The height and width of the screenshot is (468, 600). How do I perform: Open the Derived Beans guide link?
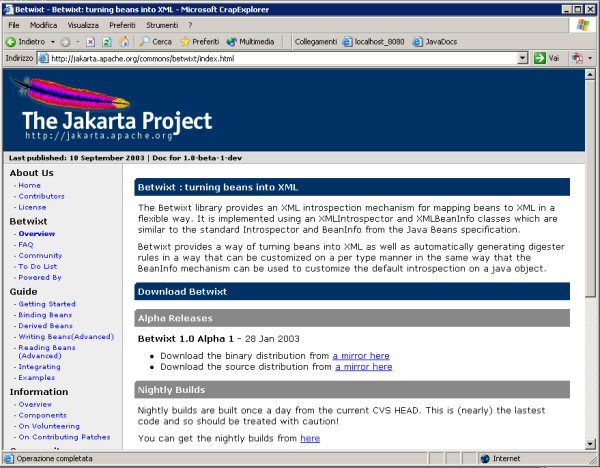click(x=46, y=326)
